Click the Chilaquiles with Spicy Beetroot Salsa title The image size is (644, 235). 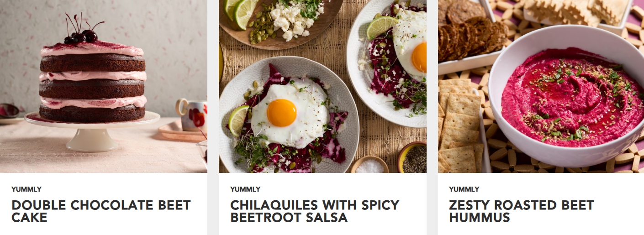point(315,211)
